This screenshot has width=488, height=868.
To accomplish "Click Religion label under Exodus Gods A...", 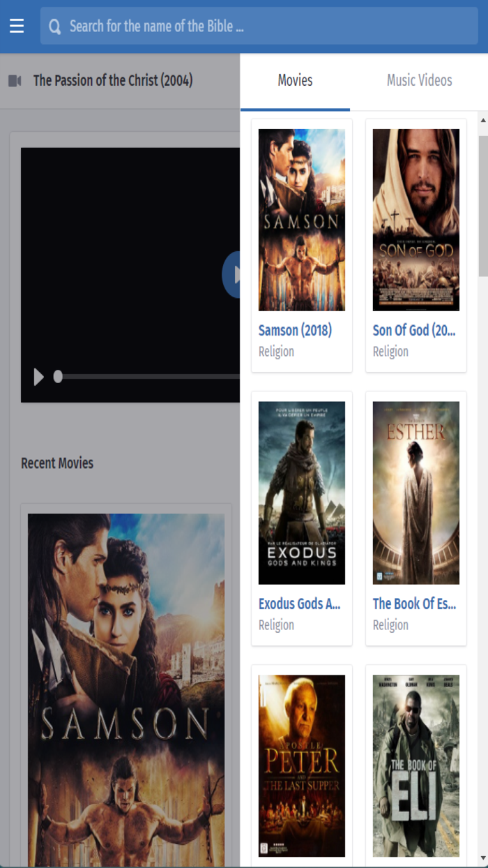I will [276, 625].
